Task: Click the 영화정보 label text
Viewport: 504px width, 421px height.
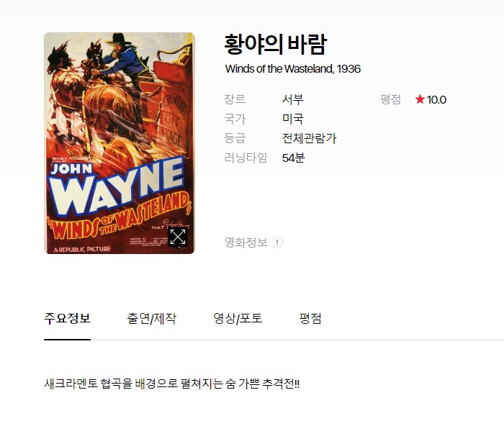Action: [246, 243]
